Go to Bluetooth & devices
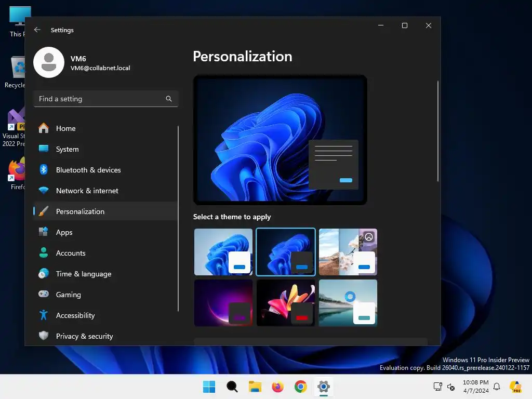 pyautogui.click(x=105, y=170)
